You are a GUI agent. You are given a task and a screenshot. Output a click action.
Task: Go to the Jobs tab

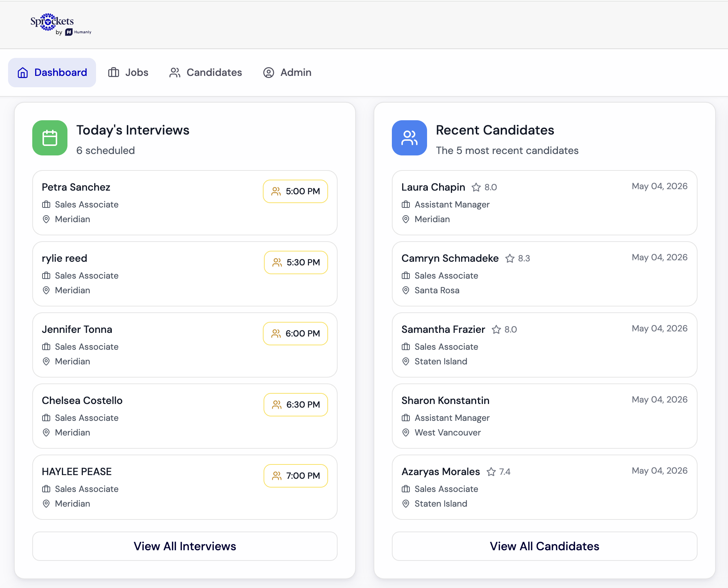click(128, 73)
